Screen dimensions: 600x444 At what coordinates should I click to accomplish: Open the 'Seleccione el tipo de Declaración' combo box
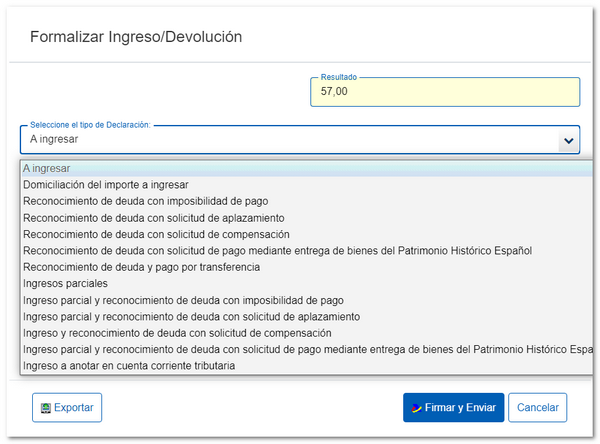(290, 140)
